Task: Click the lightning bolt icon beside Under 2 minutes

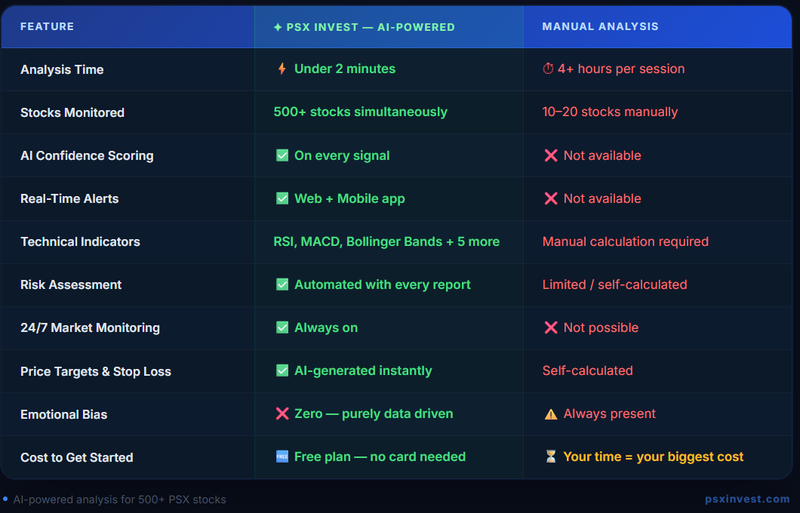Action: pyautogui.click(x=282, y=68)
